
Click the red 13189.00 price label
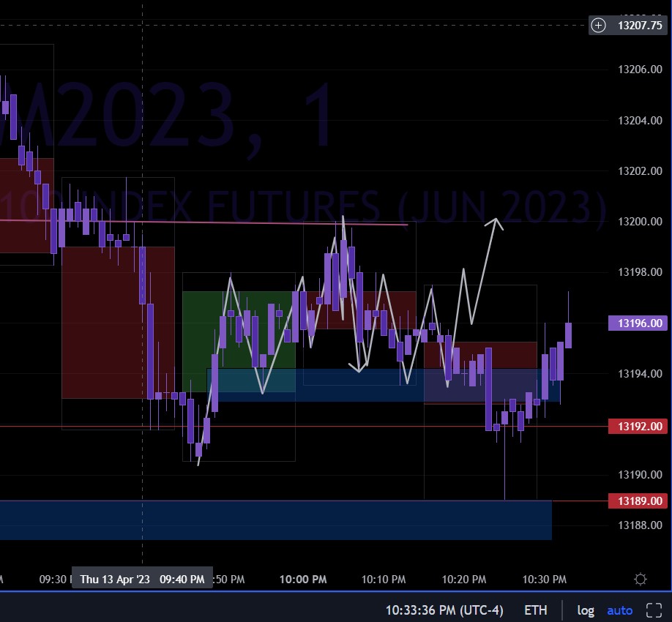pyautogui.click(x=638, y=501)
